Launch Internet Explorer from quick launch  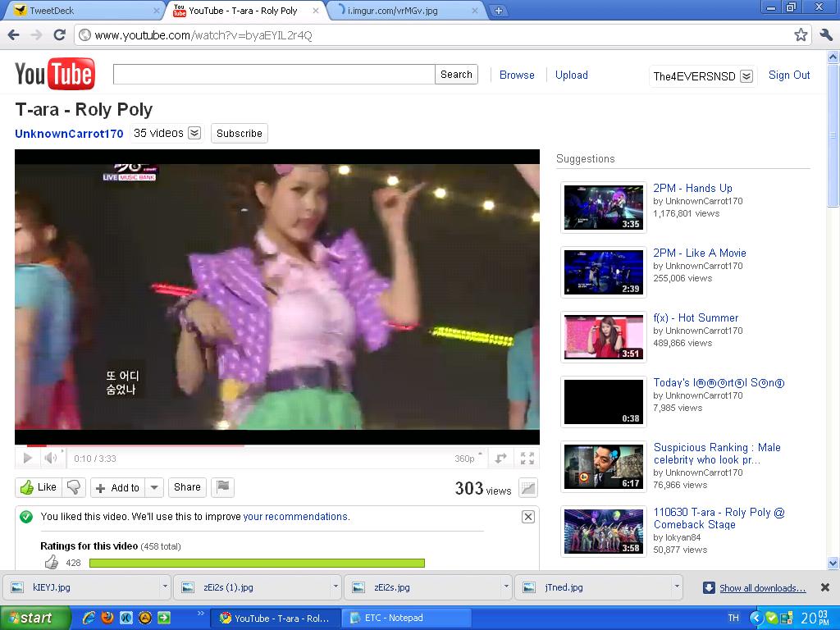coord(89,618)
